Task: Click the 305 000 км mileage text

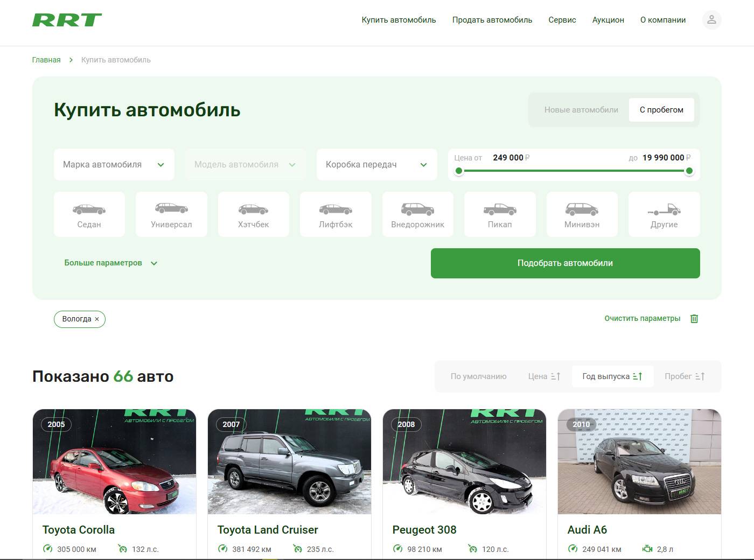Action: (x=76, y=549)
